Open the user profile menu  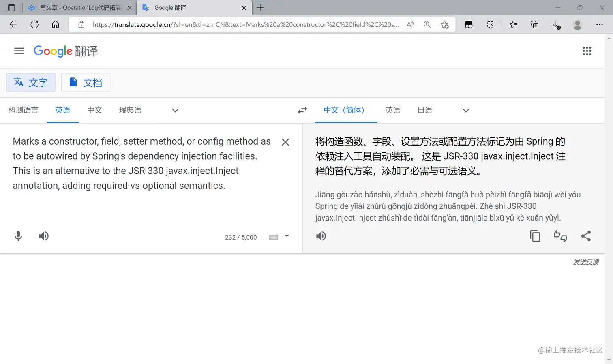pos(577,24)
